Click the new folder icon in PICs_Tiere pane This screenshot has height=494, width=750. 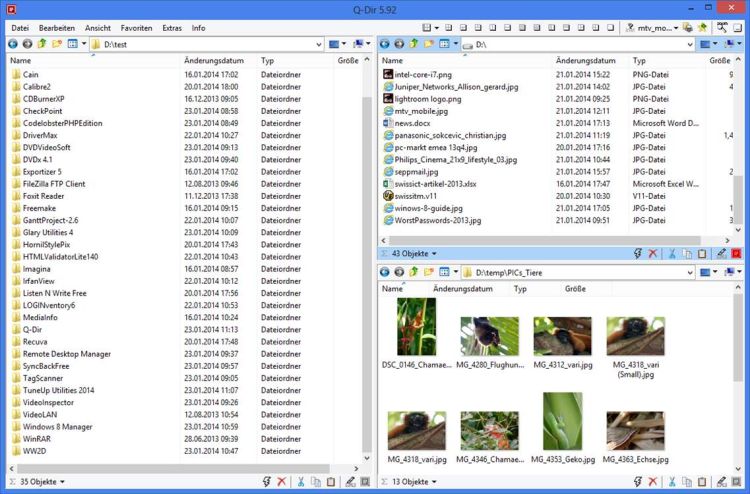[429, 272]
